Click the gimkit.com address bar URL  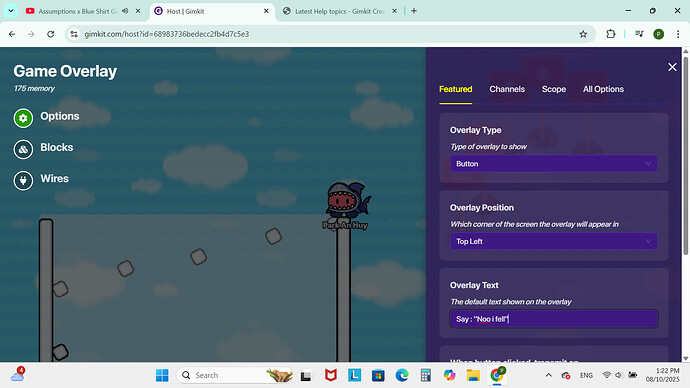pyautogui.click(x=166, y=34)
